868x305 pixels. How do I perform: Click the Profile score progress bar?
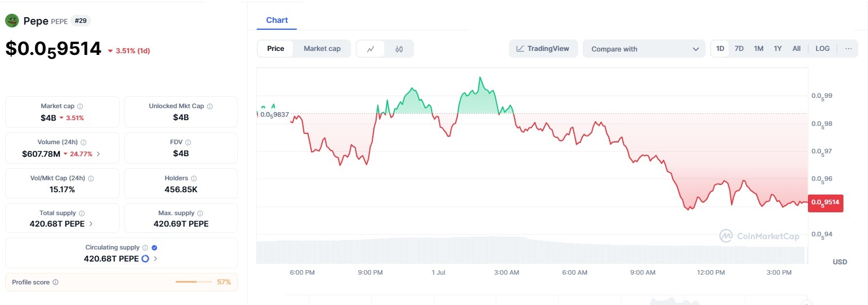pos(194,282)
